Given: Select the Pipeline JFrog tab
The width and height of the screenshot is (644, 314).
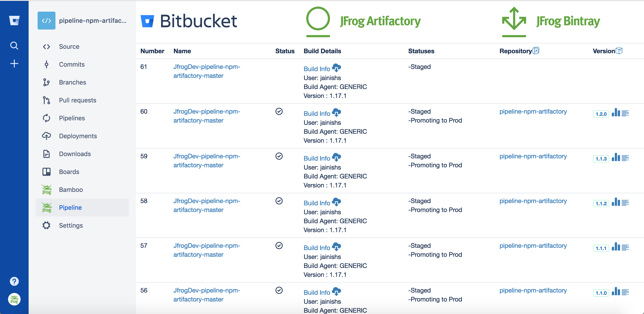Looking at the screenshot, I should [x=70, y=207].
